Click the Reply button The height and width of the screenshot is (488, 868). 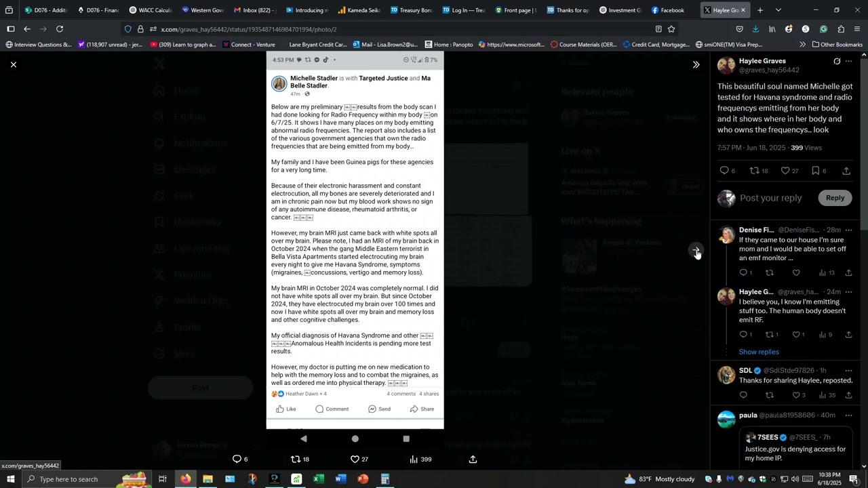pos(835,198)
